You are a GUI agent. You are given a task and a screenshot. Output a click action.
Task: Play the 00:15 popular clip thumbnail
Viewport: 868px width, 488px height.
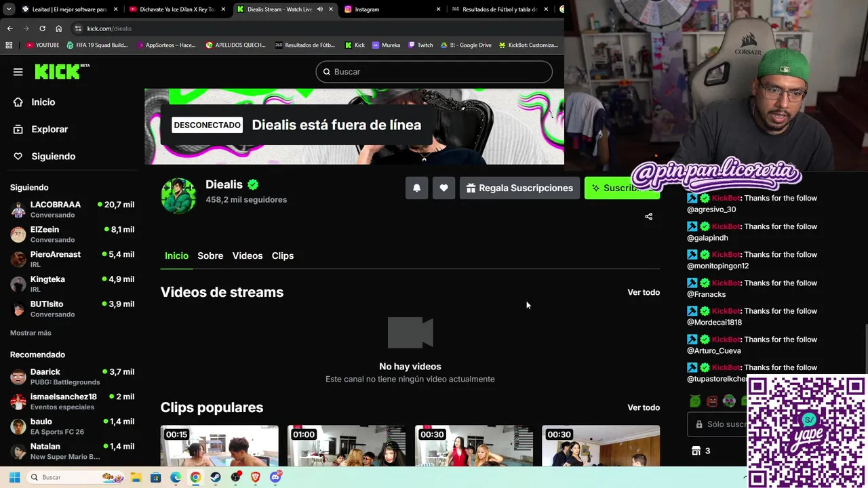(219, 446)
